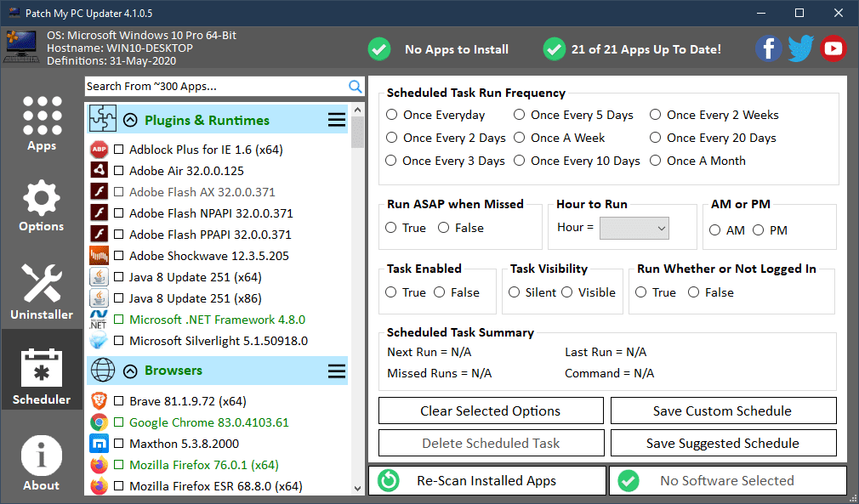Click the Google Chrome icon
The width and height of the screenshot is (859, 504).
click(x=100, y=422)
